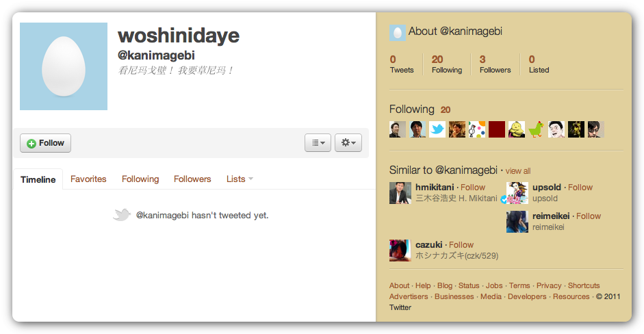Open the view all similar users link

click(518, 171)
